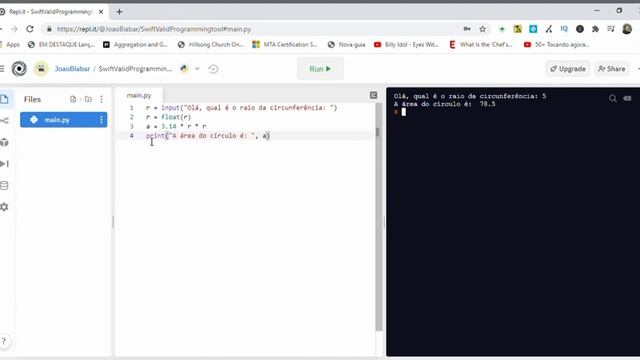Click code line 3 area calculation
The width and height of the screenshot is (640, 360).
176,127
